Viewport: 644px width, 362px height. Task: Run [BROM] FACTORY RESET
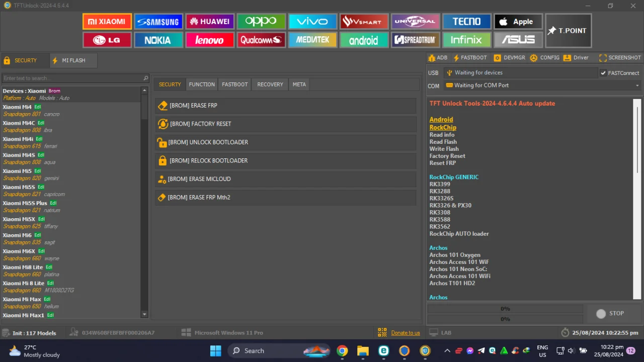click(x=286, y=124)
